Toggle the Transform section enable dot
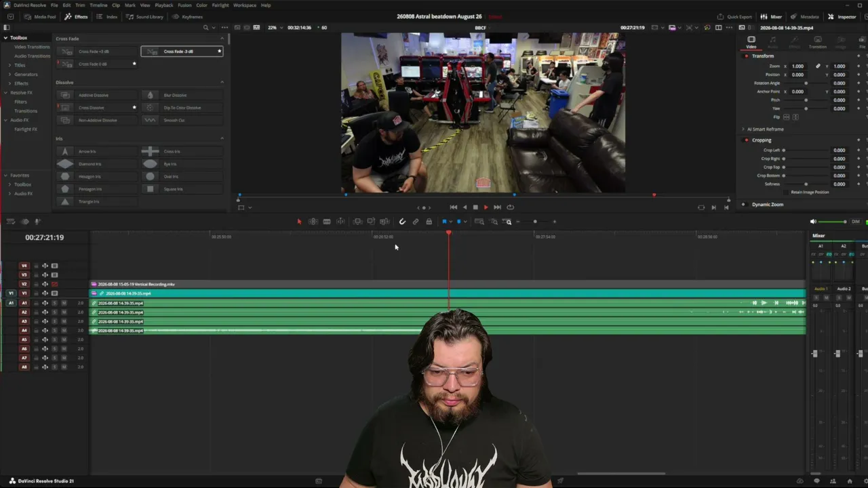The height and width of the screenshot is (488, 868). pyautogui.click(x=747, y=56)
